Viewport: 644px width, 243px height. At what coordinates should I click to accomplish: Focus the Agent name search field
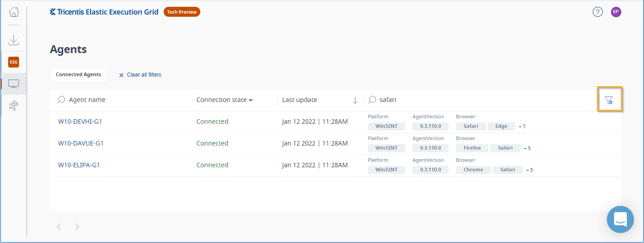point(121,100)
